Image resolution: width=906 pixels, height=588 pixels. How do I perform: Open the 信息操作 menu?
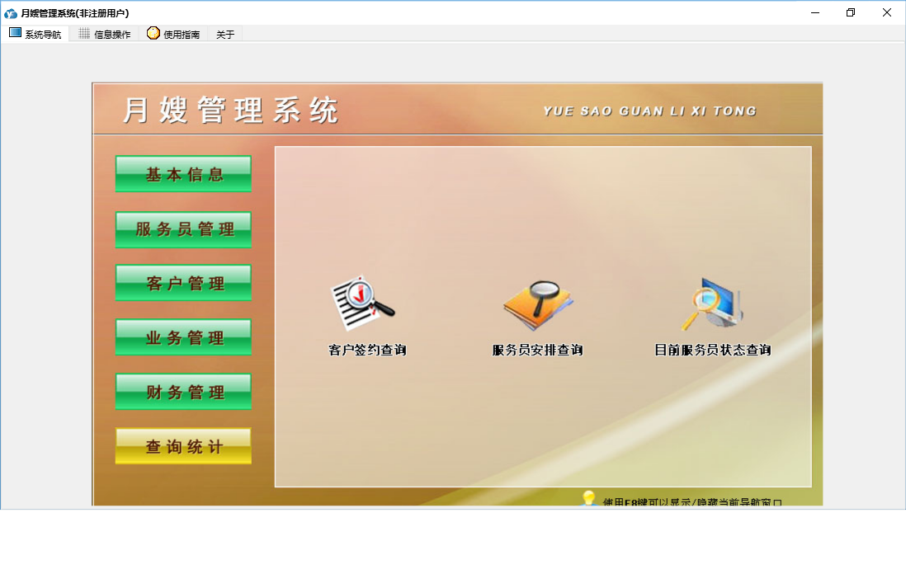[x=105, y=34]
